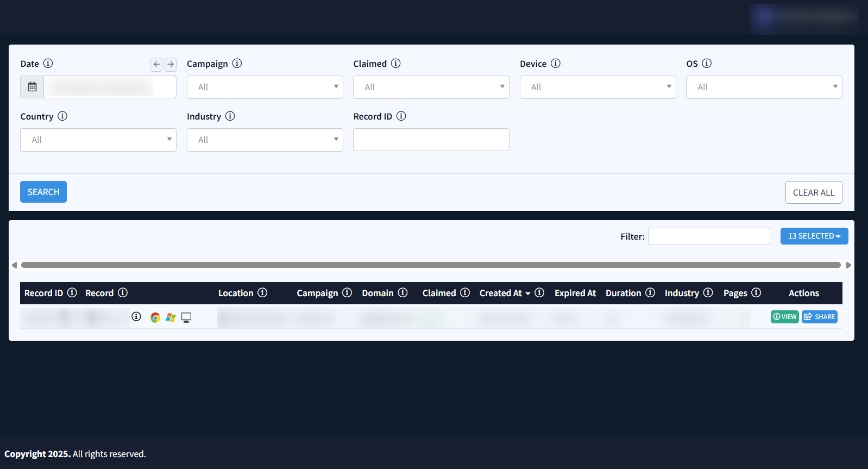Image resolution: width=868 pixels, height=469 pixels.
Task: Click the Chrome browser icon in record row
Action: (155, 317)
